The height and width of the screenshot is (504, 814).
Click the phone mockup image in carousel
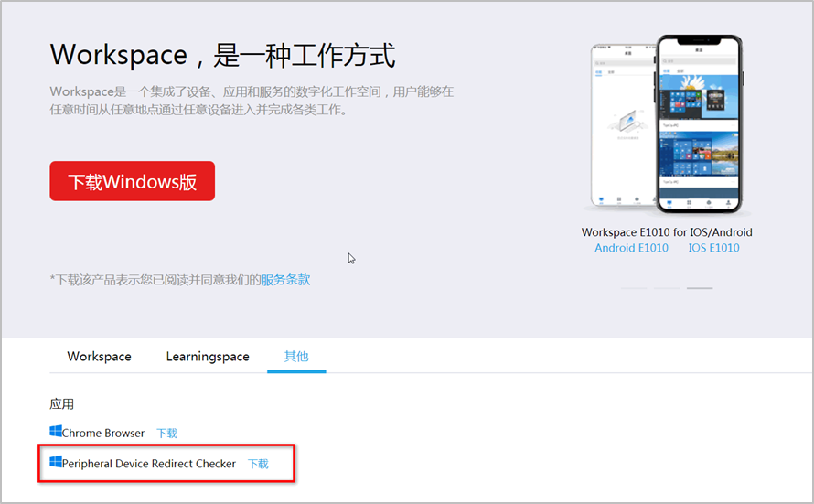pyautogui.click(x=667, y=124)
